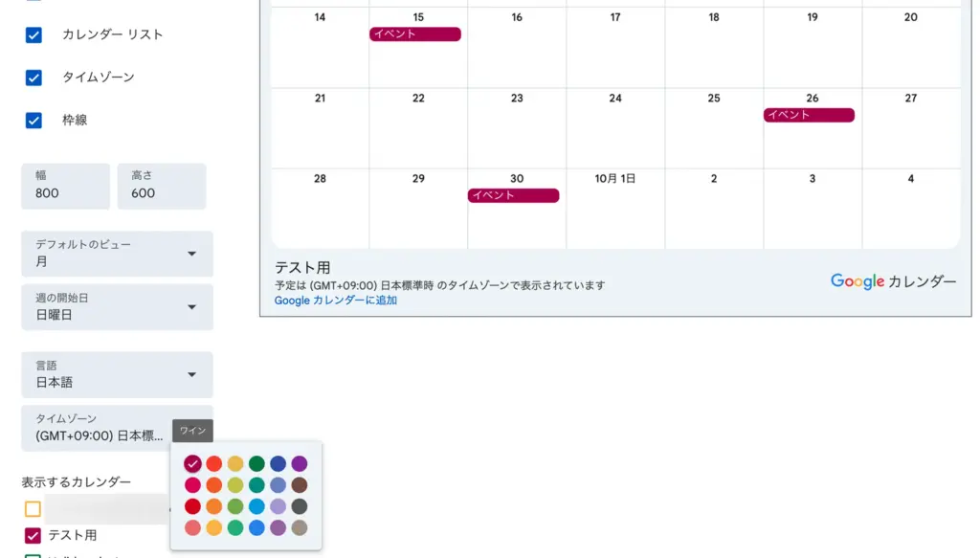Uncheck the カレンダー リスト checkbox
Viewport: 980px width, 558px height.
[33, 35]
